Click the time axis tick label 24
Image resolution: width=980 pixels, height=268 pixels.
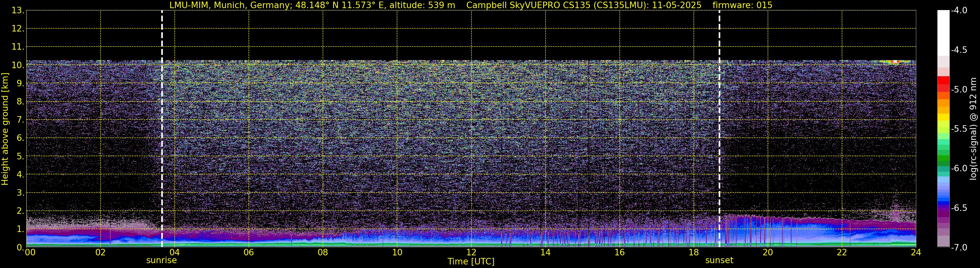pyautogui.click(x=916, y=252)
